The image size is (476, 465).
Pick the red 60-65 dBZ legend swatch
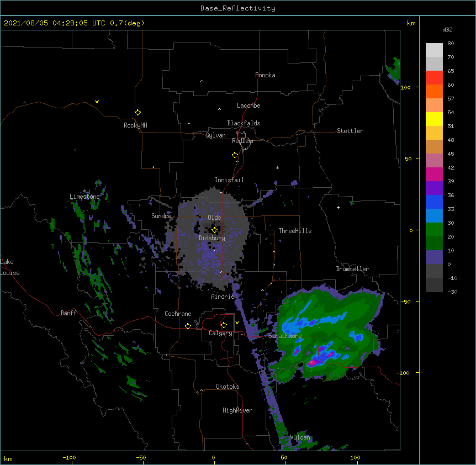point(434,77)
